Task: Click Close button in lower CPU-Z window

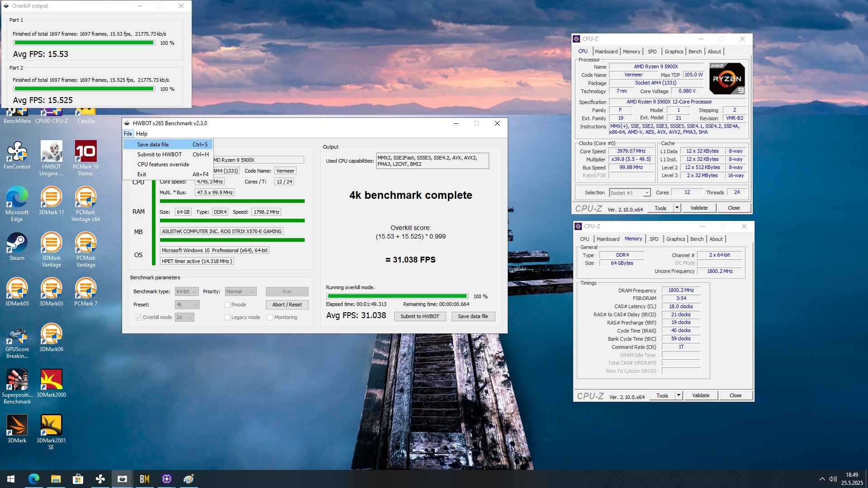Action: pos(736,395)
